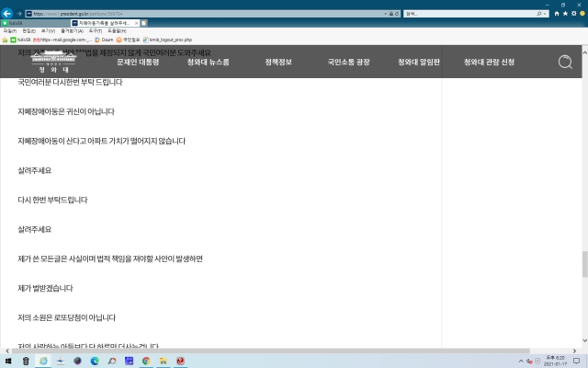Open the Chrome taskbar icon

tap(146, 361)
